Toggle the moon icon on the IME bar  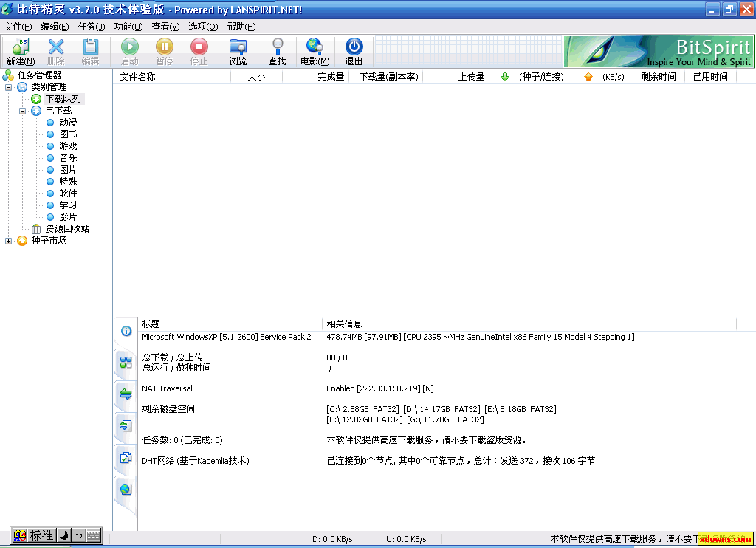[63, 535]
